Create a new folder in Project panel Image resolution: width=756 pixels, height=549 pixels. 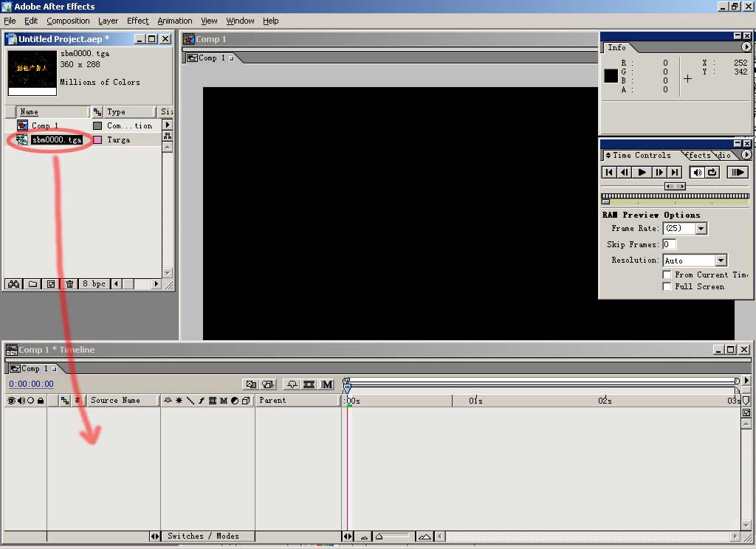(x=32, y=284)
